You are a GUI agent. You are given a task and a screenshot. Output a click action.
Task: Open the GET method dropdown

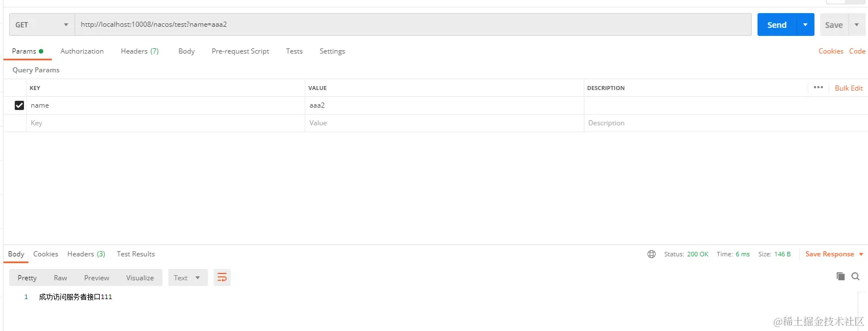pos(42,25)
